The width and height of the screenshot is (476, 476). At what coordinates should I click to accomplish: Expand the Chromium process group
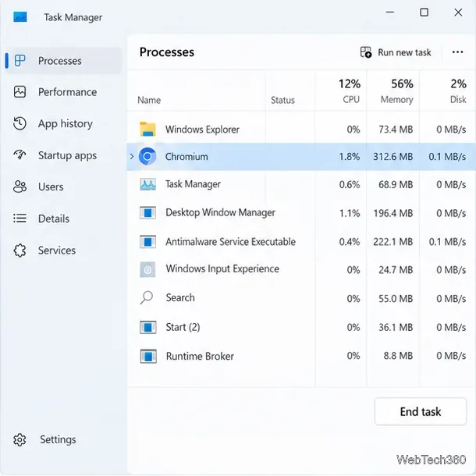[132, 157]
